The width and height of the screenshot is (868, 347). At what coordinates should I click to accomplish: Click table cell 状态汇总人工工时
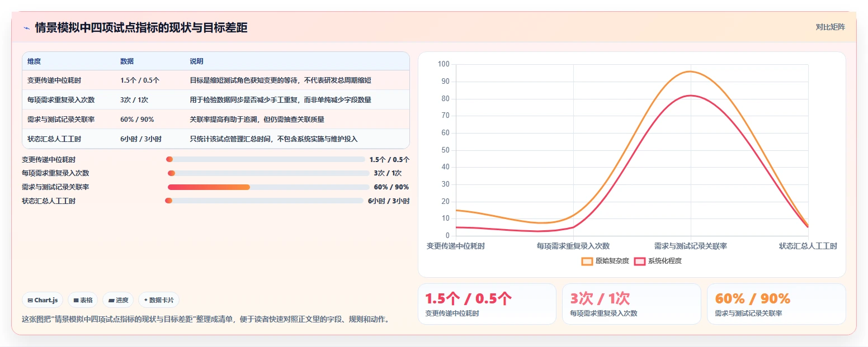pos(54,139)
